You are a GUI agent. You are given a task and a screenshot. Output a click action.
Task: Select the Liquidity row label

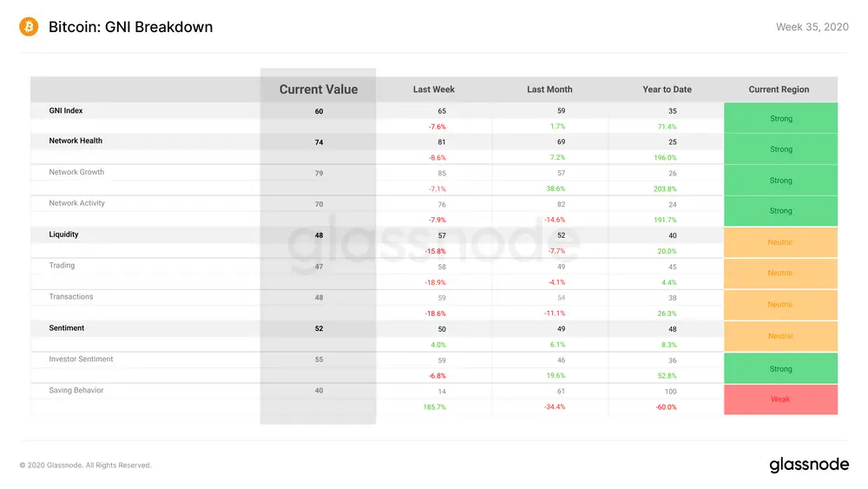[x=63, y=235]
